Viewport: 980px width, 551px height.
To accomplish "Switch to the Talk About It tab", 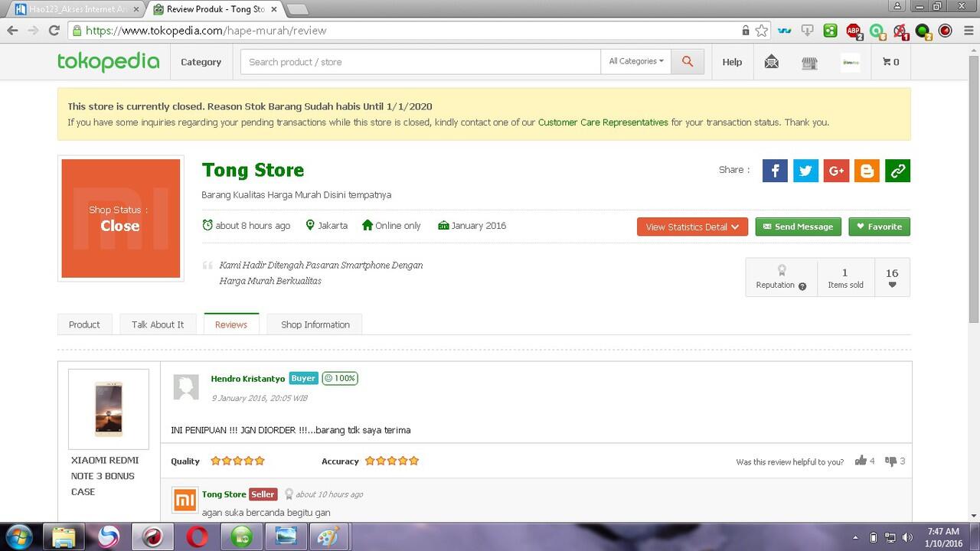I will point(158,324).
